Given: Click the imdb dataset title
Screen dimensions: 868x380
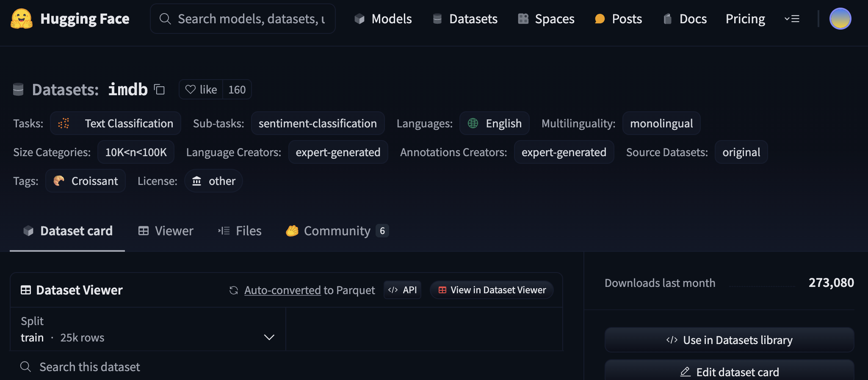Looking at the screenshot, I should click(128, 89).
